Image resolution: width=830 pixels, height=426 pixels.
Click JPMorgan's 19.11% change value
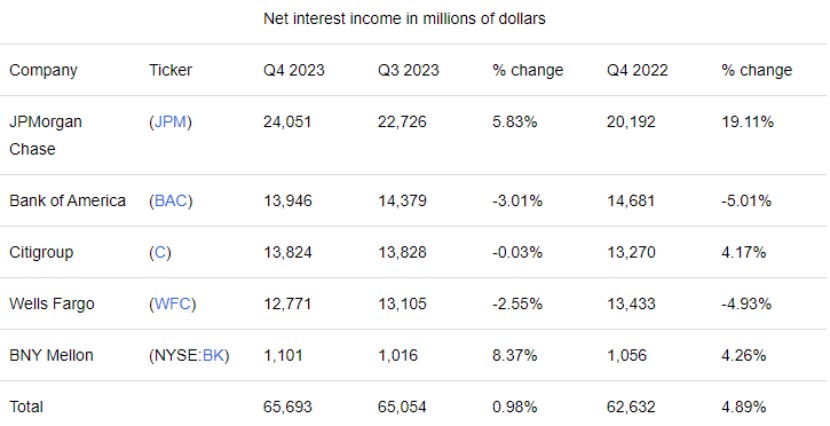coord(747,122)
